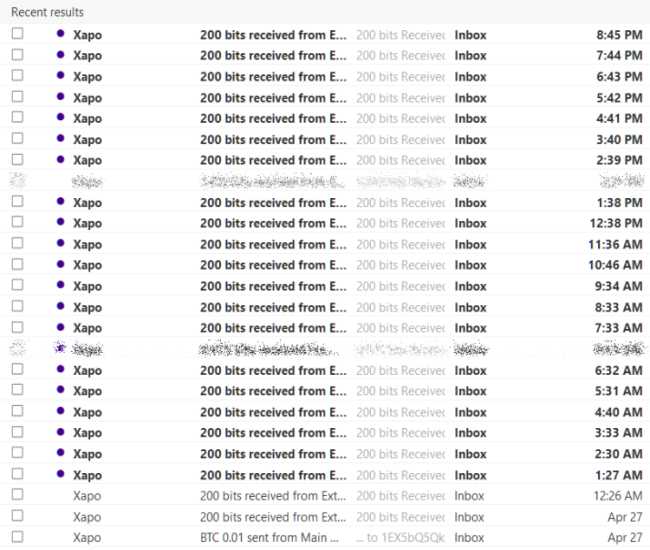Viewport: 650px width, 550px height.
Task: Open the 6:32 AM '200 bits received' email
Action: pos(273,371)
